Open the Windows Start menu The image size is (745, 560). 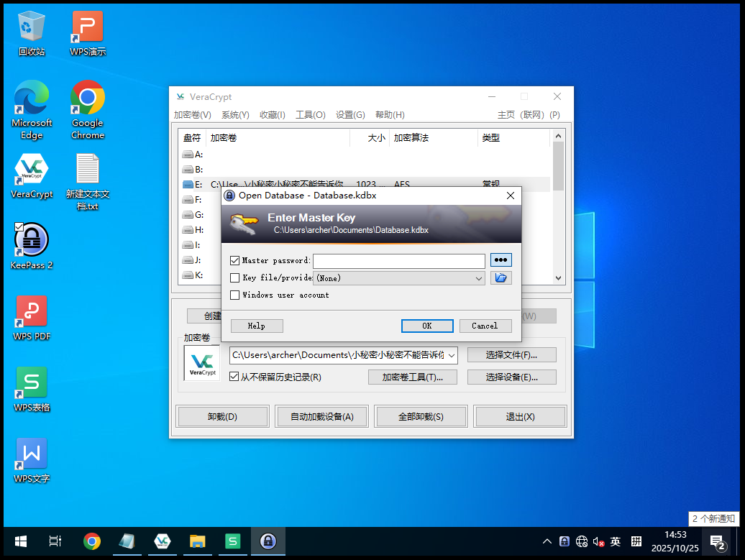click(20, 541)
